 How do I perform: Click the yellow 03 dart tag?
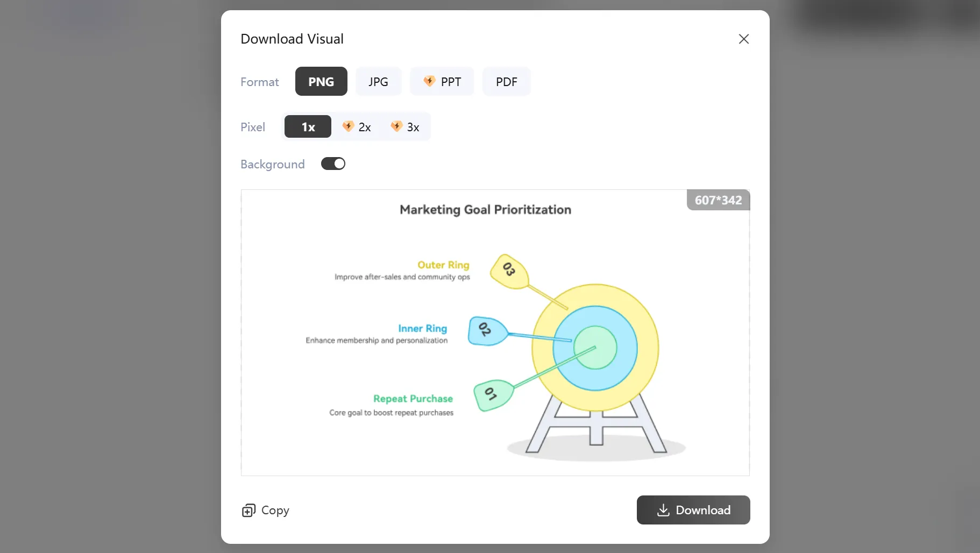point(509,271)
